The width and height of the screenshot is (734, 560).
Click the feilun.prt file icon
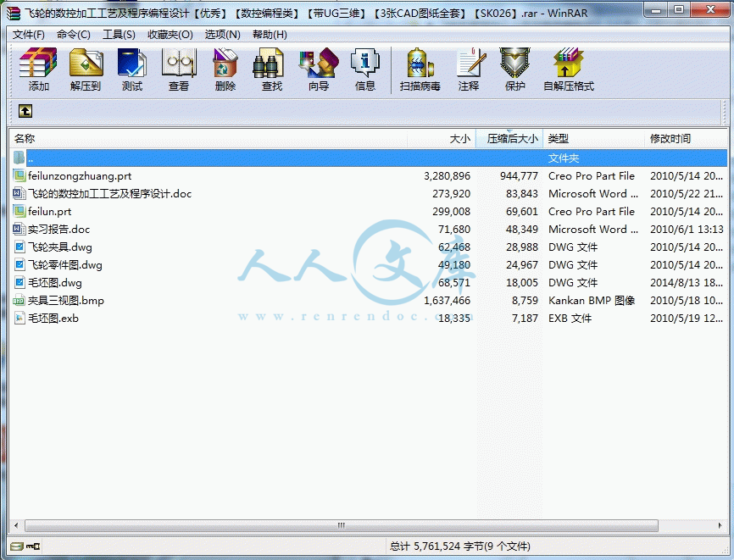19,212
